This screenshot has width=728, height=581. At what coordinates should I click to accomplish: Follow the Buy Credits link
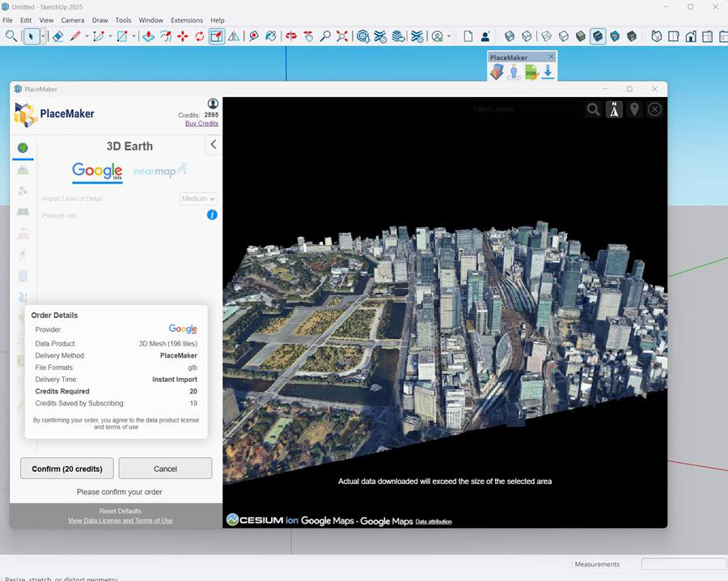[x=201, y=124]
